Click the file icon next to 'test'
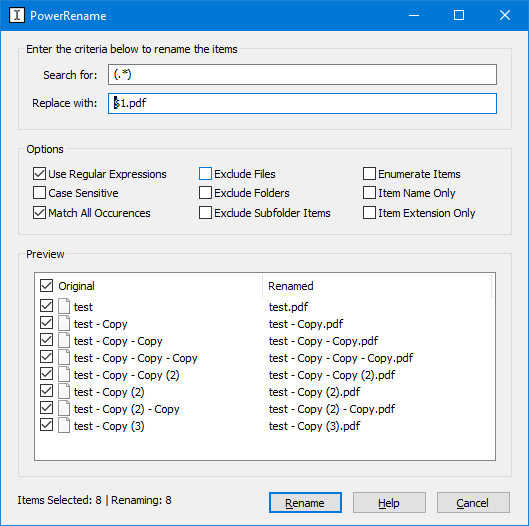Screen dimensions: 529x526 [x=64, y=306]
